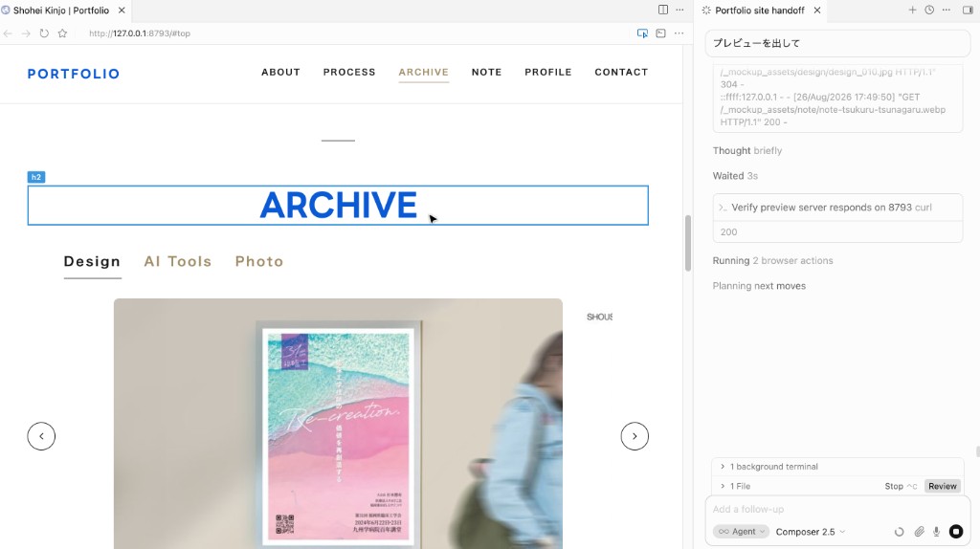Click the プレビューを出して message bubble

[837, 43]
